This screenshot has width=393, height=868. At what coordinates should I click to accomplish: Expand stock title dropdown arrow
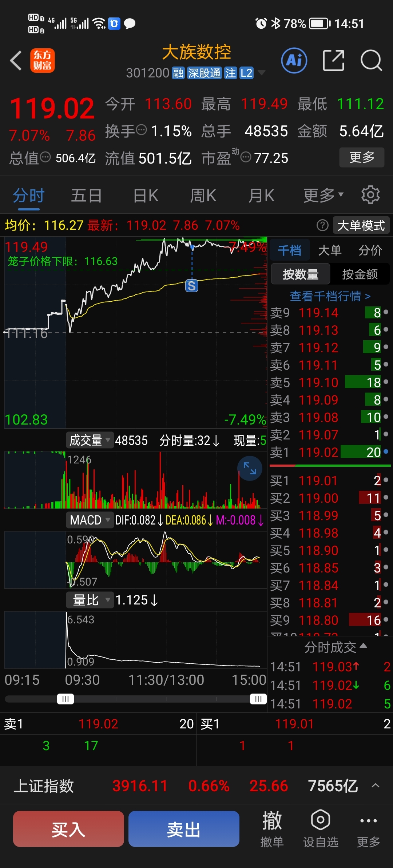(x=261, y=73)
